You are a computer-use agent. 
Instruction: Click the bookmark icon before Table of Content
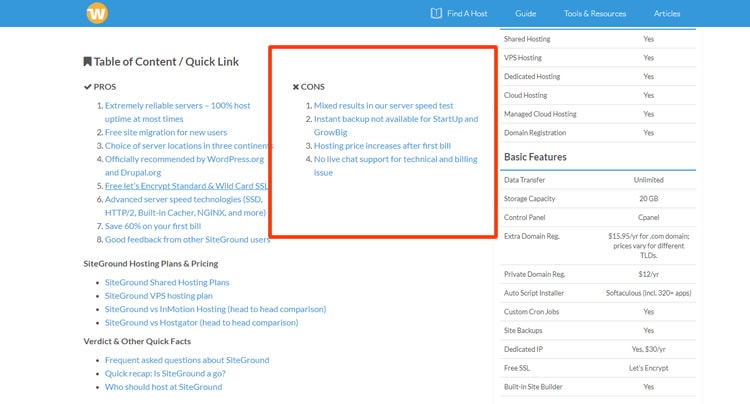click(88, 61)
